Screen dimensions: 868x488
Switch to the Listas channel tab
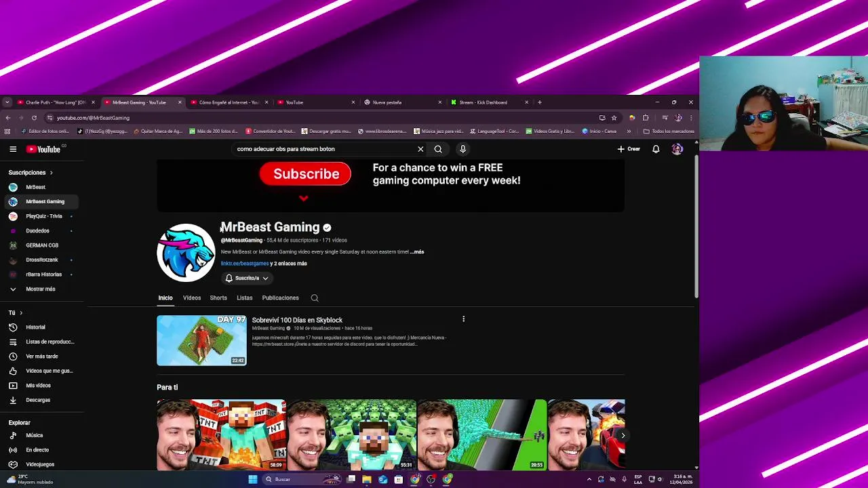pos(245,298)
